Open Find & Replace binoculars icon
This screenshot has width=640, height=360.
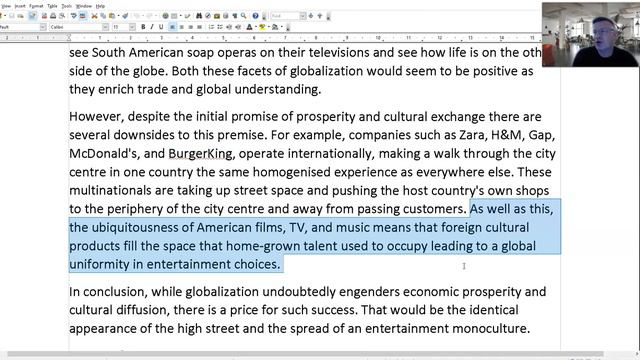(199, 16)
